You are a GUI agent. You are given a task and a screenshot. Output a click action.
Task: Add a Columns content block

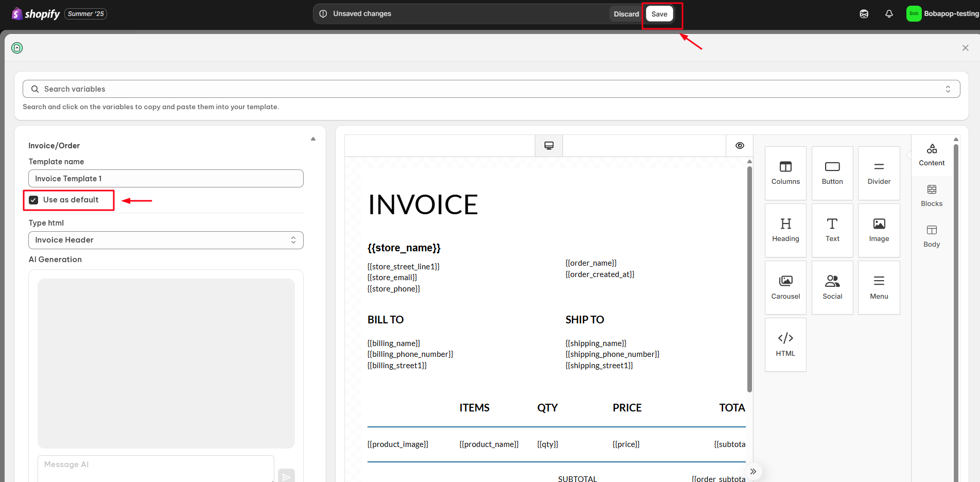click(x=785, y=173)
